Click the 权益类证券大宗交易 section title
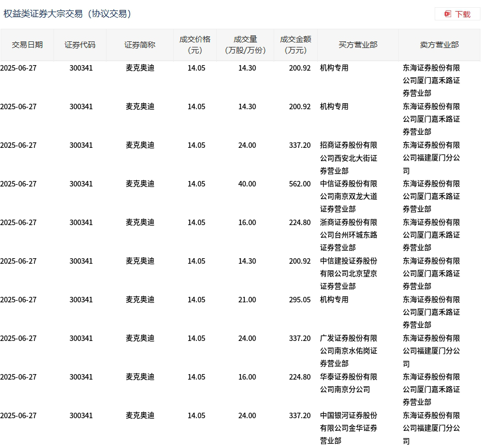The width and height of the screenshot is (481, 448). point(68,14)
